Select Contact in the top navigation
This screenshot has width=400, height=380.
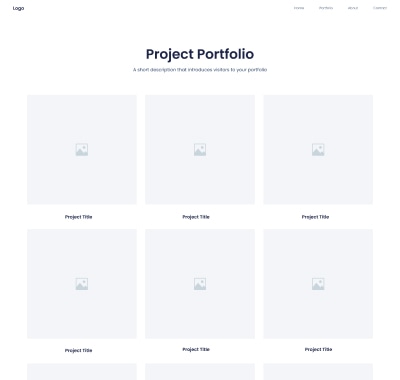[x=380, y=8]
